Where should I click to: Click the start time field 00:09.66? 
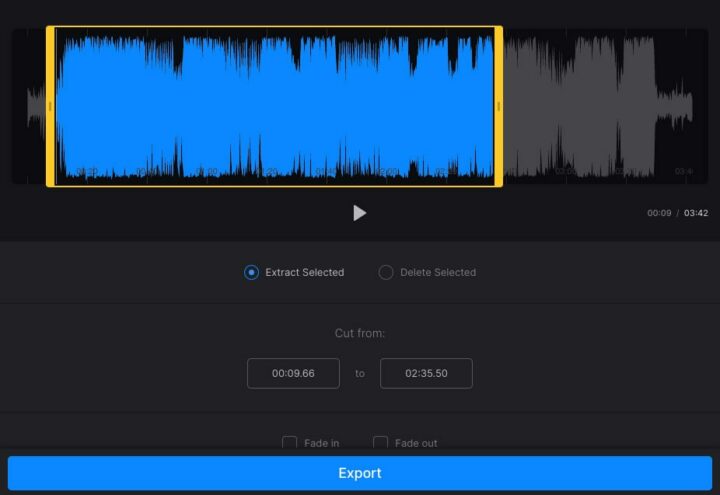click(x=293, y=373)
